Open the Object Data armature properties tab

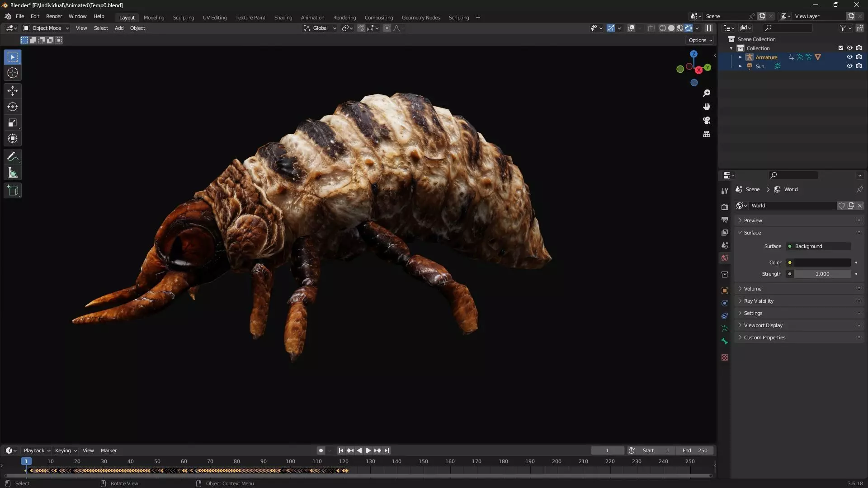[x=725, y=328]
